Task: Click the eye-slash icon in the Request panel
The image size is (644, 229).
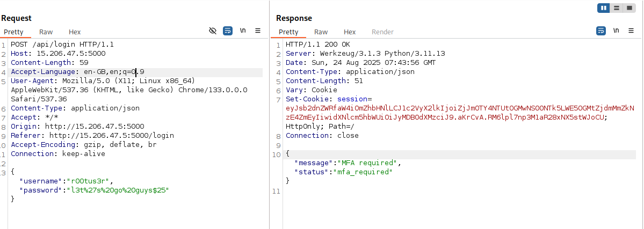Action: click(213, 31)
